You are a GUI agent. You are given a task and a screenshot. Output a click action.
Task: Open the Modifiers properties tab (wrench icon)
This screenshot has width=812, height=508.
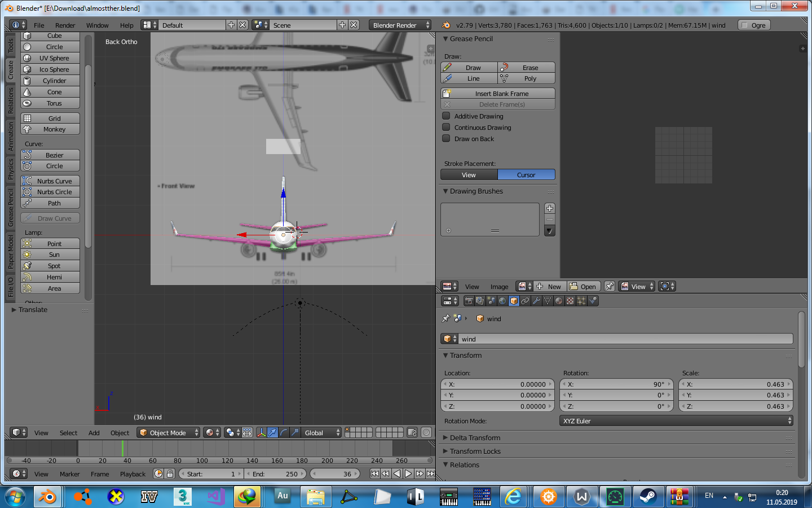(x=536, y=301)
